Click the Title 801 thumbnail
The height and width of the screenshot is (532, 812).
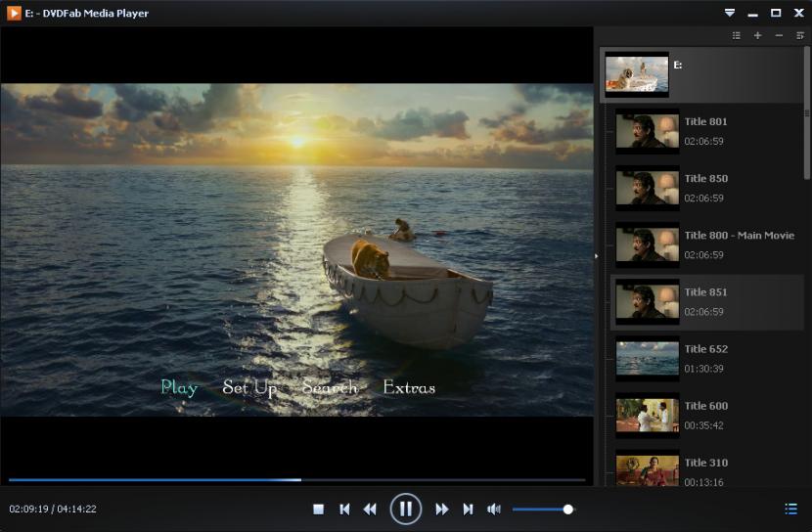click(648, 131)
